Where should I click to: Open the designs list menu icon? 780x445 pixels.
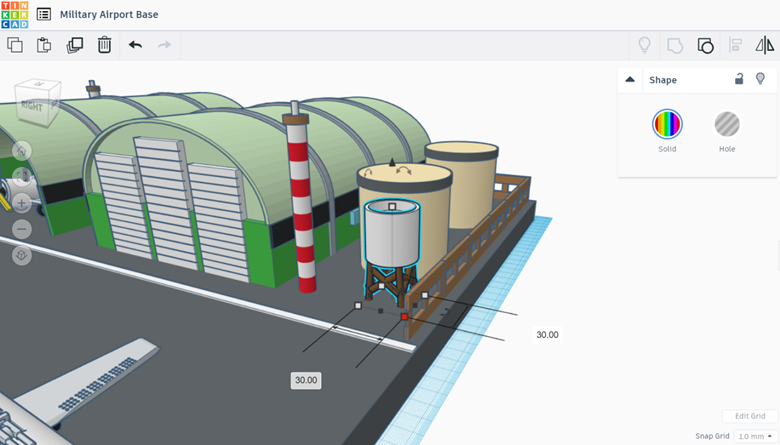[x=44, y=14]
